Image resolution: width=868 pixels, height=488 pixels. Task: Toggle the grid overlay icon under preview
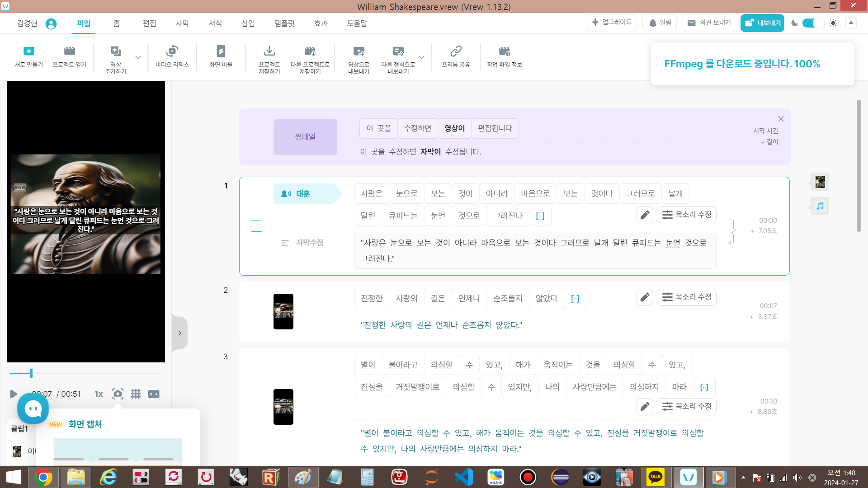(136, 394)
